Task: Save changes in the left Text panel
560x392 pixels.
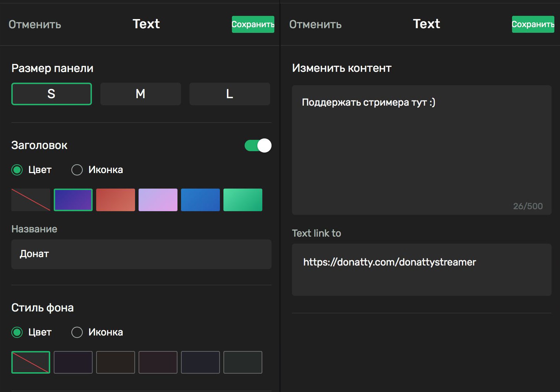Action: [253, 24]
